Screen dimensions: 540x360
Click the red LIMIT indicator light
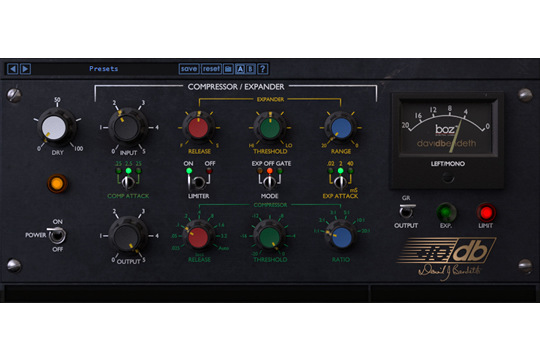[x=486, y=213]
